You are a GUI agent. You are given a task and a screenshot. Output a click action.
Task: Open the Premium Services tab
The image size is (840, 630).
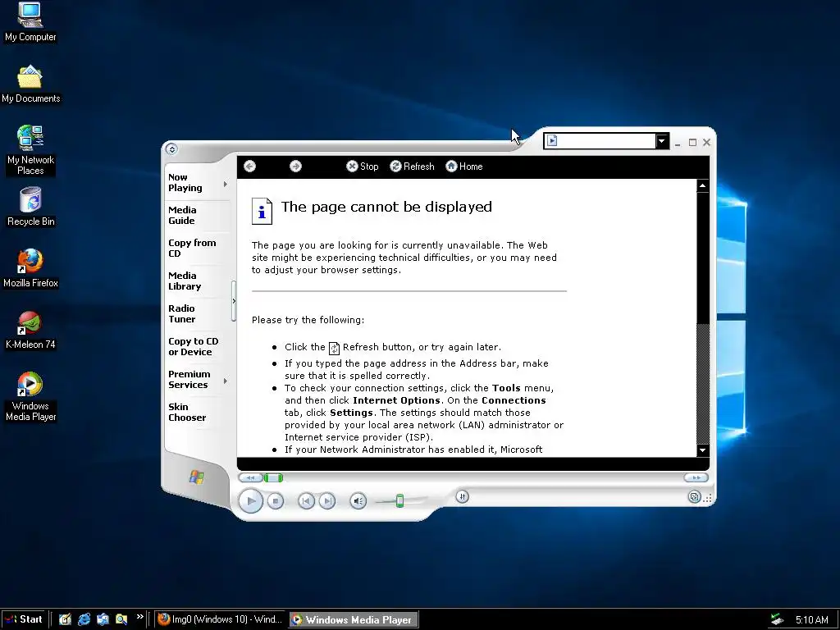coord(189,379)
